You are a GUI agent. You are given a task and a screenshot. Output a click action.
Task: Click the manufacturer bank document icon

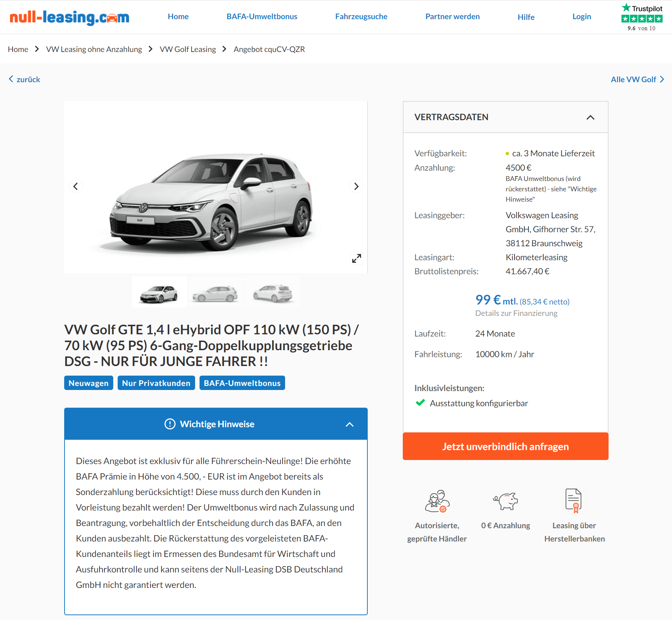click(x=574, y=501)
